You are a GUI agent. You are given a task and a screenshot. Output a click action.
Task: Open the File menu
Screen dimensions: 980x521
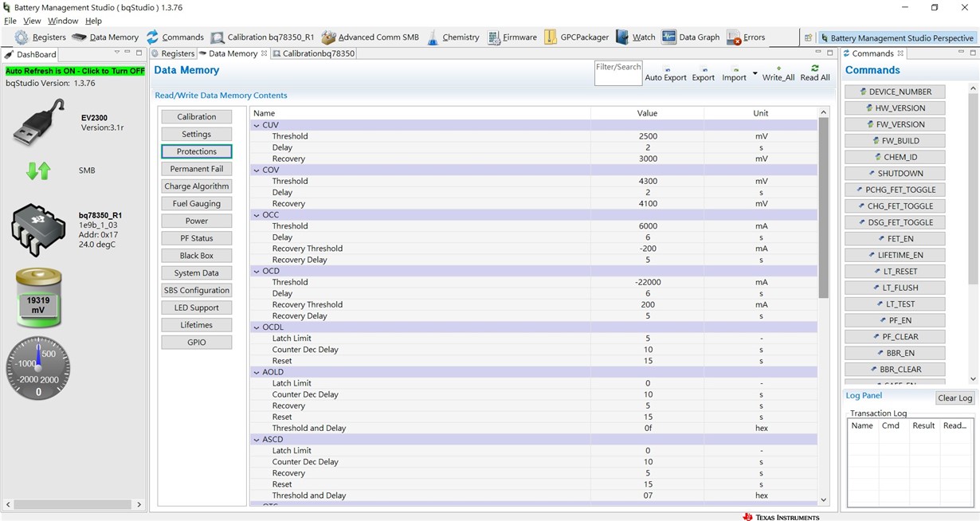[x=10, y=21]
